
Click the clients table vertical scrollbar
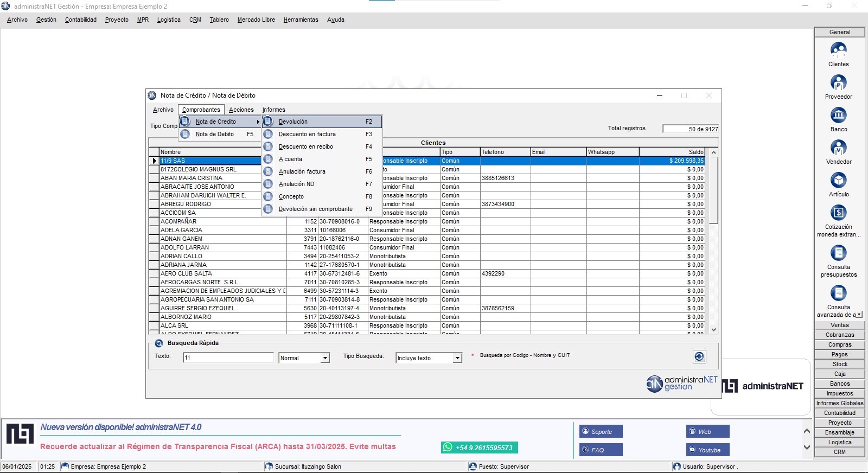[x=714, y=191]
